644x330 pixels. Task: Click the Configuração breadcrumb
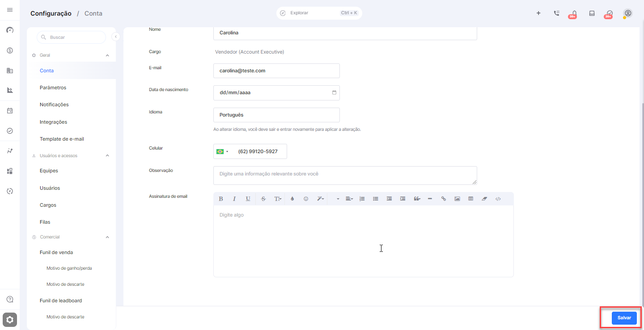click(x=51, y=13)
